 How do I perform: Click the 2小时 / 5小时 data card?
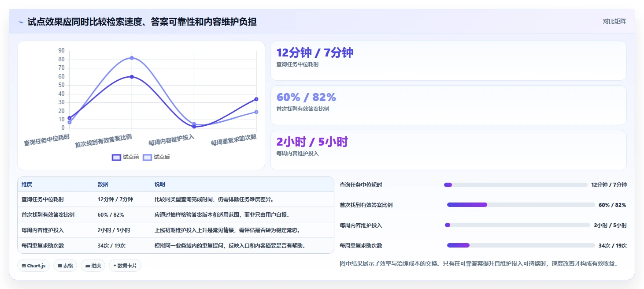pyautogui.click(x=448, y=150)
